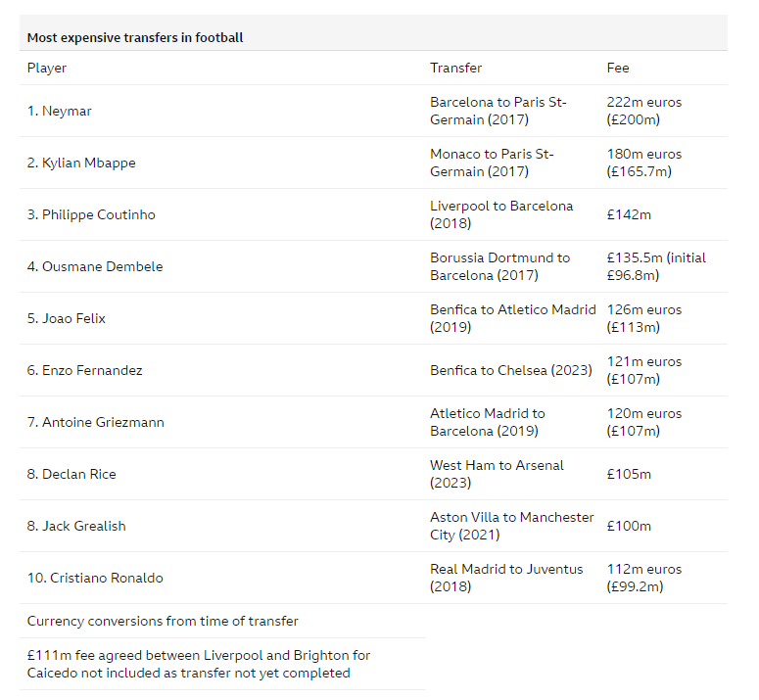The width and height of the screenshot is (759, 700).
Task: Select the '2. Kylian Mbappe' player cell
Action: pos(81,163)
